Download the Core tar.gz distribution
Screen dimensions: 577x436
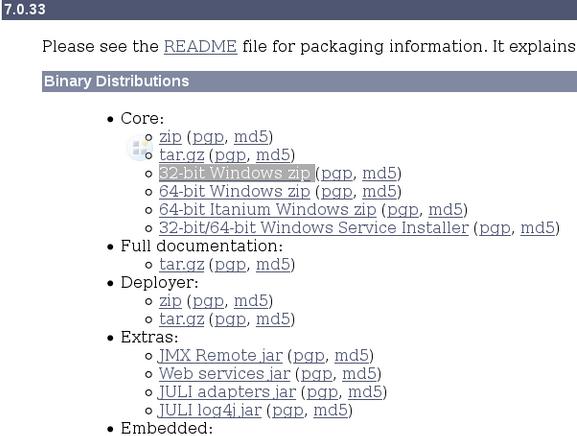coord(181,155)
